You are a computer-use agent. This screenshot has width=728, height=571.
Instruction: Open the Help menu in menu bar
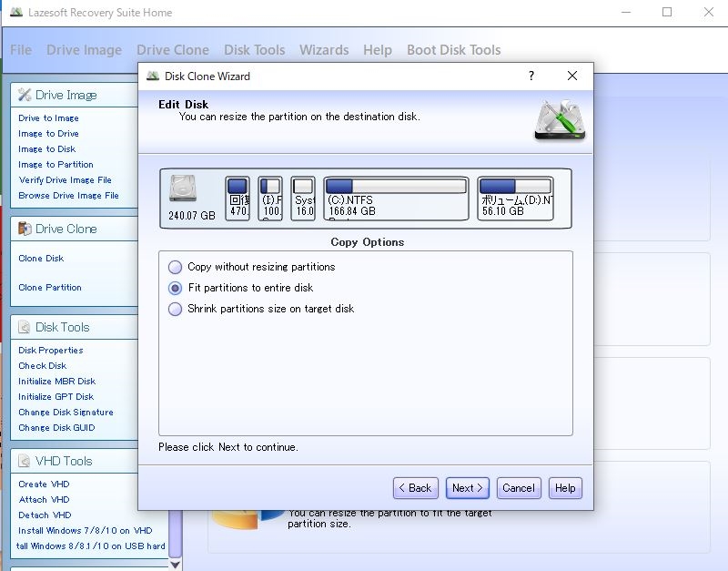coord(378,50)
